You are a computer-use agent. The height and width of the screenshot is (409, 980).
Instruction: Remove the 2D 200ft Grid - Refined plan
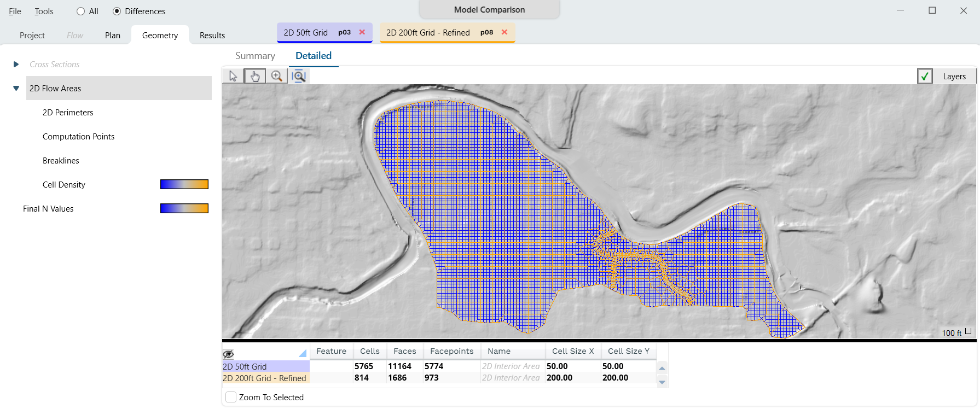click(x=505, y=32)
